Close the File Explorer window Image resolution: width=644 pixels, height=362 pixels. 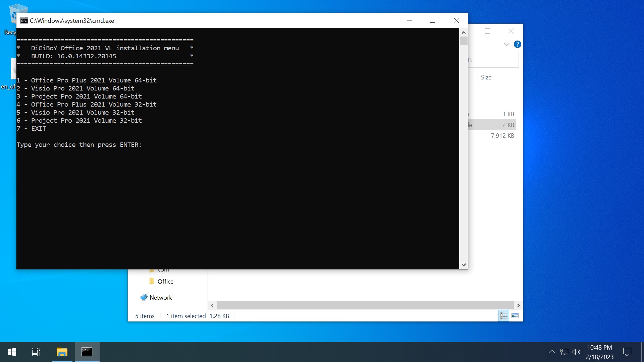[x=511, y=31]
